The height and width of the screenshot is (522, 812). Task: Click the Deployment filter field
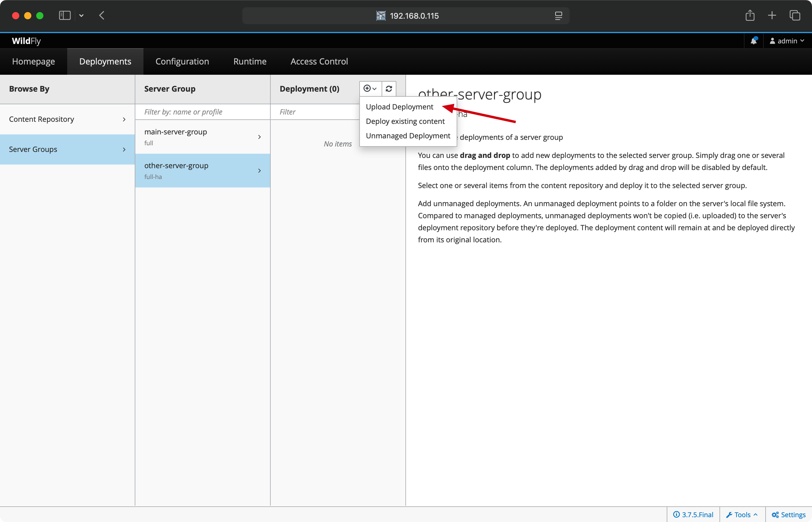(315, 112)
